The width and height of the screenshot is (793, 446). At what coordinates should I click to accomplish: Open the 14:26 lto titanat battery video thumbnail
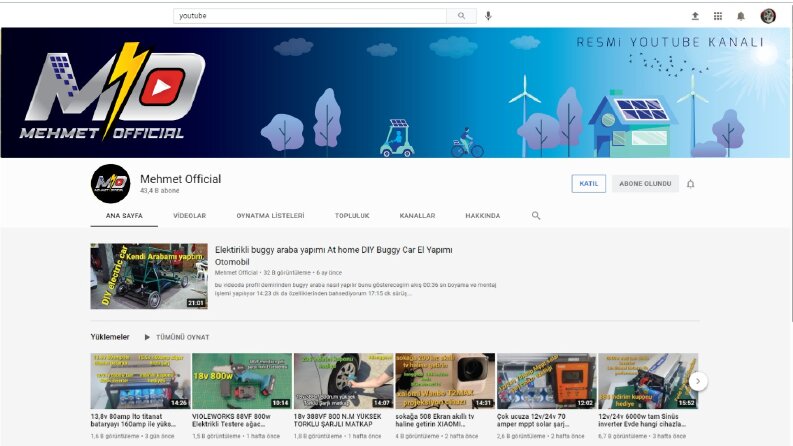(140, 381)
